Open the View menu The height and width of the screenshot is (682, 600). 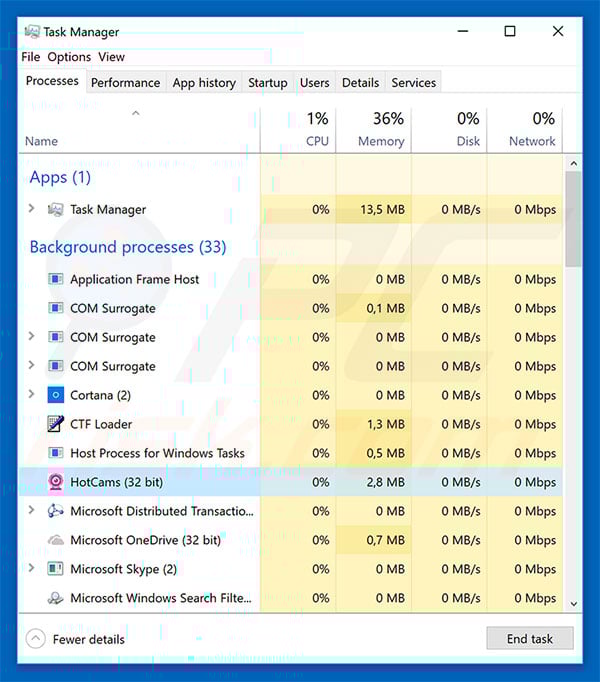pyautogui.click(x=111, y=57)
